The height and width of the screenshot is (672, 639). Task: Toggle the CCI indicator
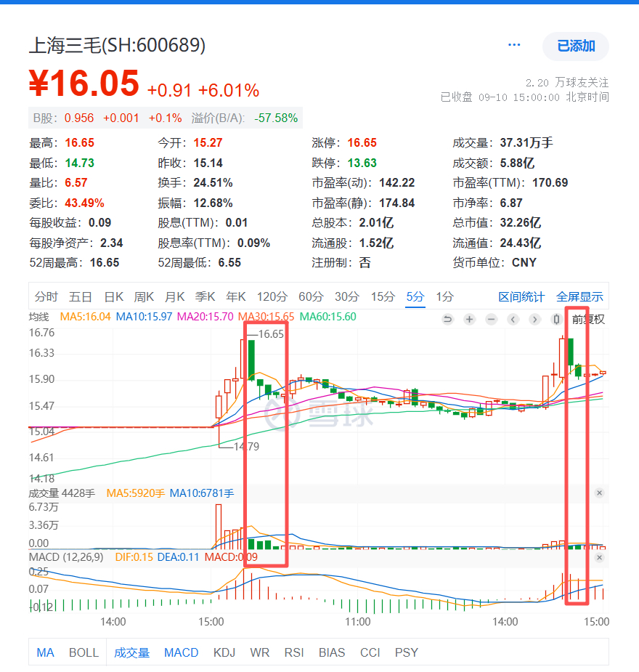(370, 652)
